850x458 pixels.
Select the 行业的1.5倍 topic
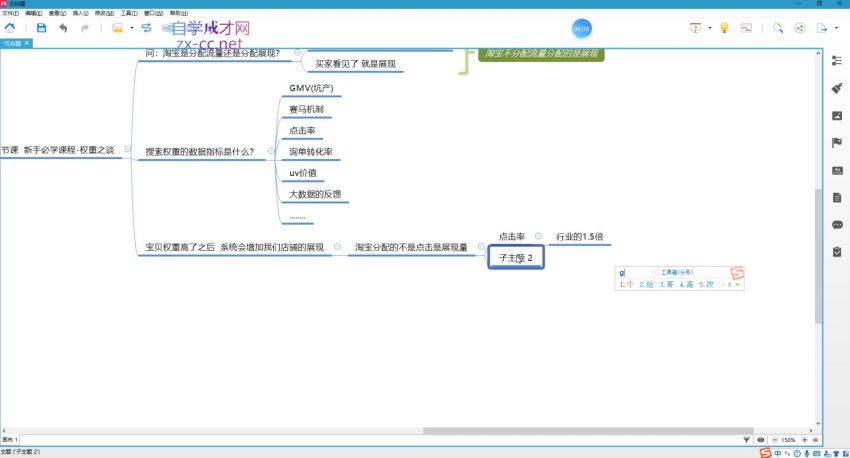(579, 236)
